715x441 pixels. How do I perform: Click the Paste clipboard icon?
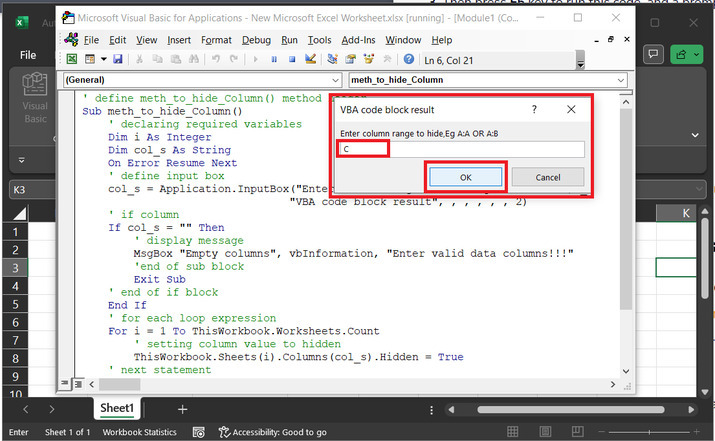(x=176, y=59)
